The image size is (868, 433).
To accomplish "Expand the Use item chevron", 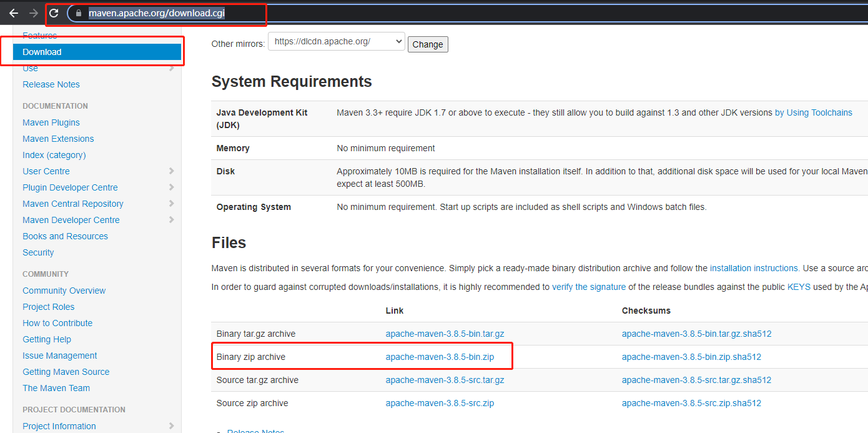I will click(x=171, y=68).
